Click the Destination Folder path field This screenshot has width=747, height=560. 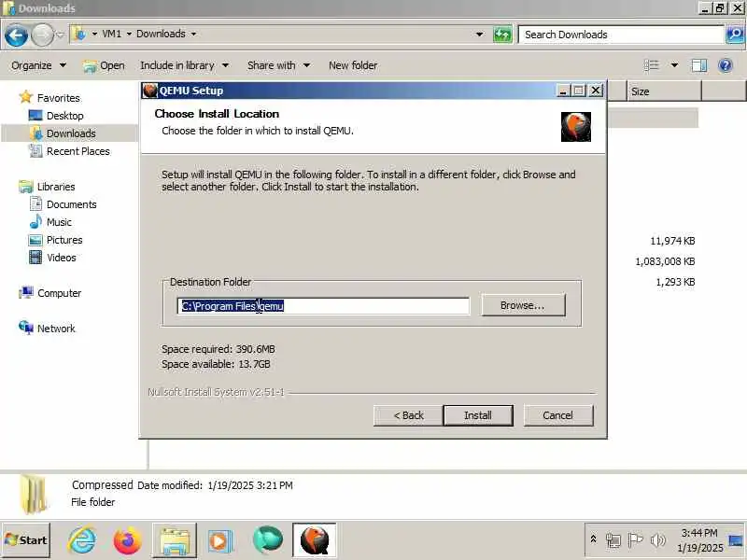323,306
